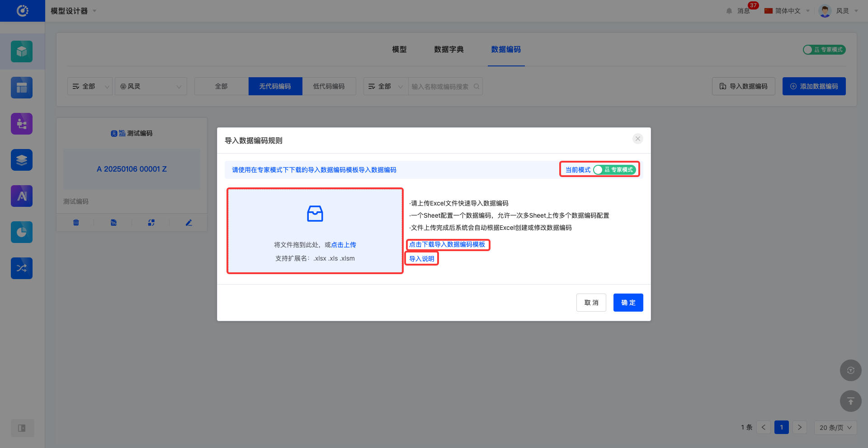The height and width of the screenshot is (448, 868).
Task: Click the 点击下载导入数据编码模板 link
Action: [447, 245]
